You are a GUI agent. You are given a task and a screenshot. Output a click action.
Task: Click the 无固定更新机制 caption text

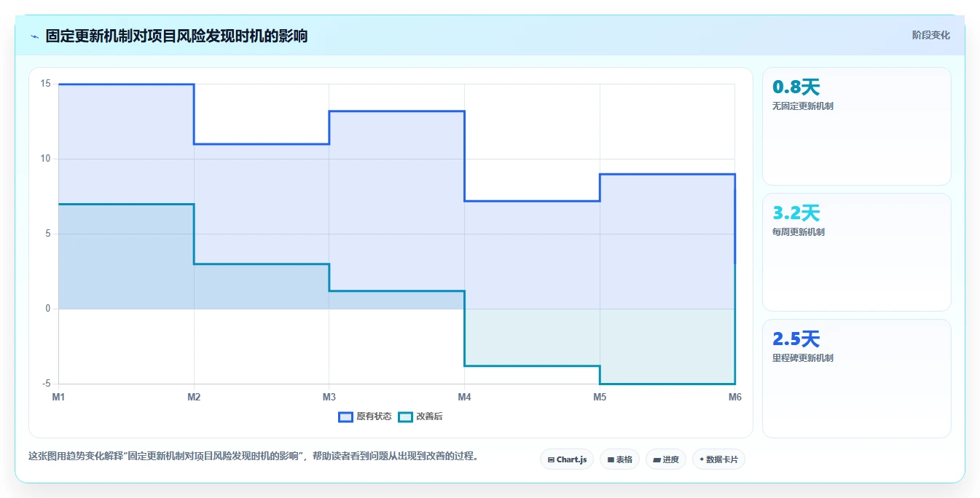[x=803, y=106]
